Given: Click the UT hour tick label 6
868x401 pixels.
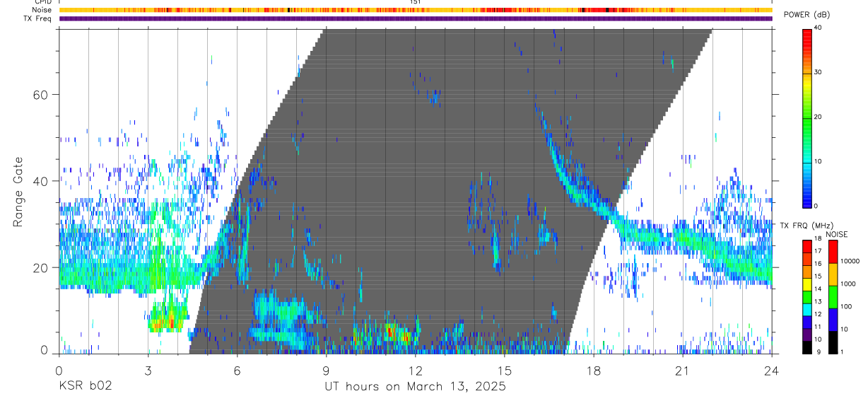Looking at the screenshot, I should (237, 371).
